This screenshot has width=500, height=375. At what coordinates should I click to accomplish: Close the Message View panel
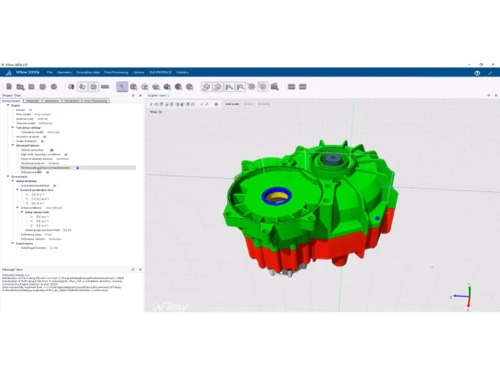tap(140, 269)
